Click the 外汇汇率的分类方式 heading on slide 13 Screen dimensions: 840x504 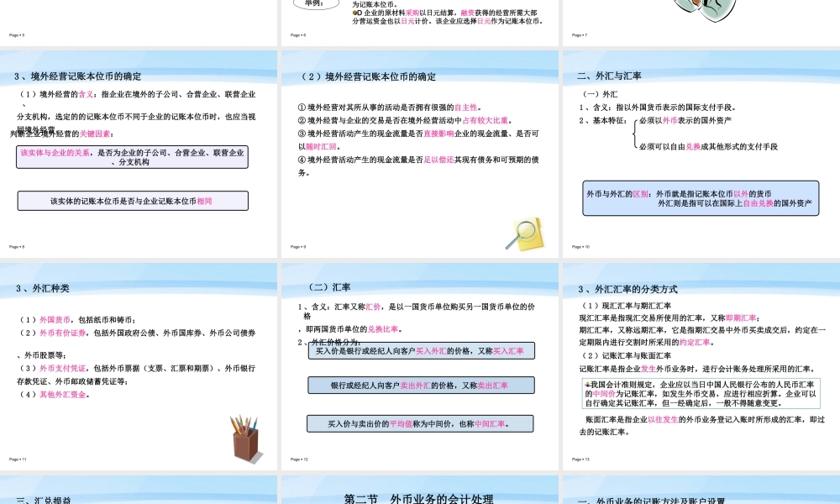point(627,289)
